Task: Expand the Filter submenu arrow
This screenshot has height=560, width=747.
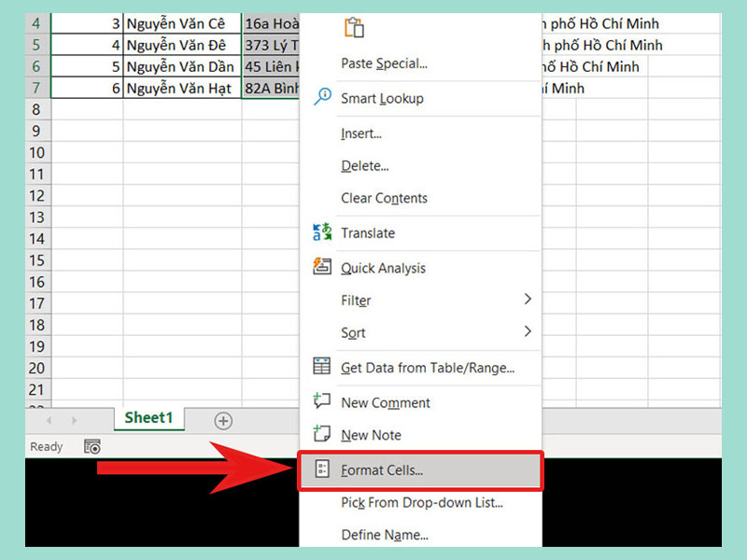Action: coord(528,300)
